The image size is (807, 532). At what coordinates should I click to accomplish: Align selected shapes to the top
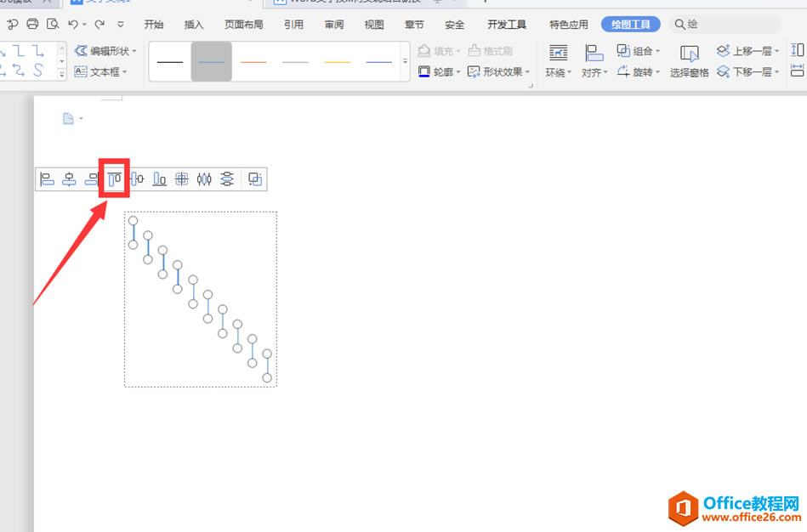(x=114, y=179)
